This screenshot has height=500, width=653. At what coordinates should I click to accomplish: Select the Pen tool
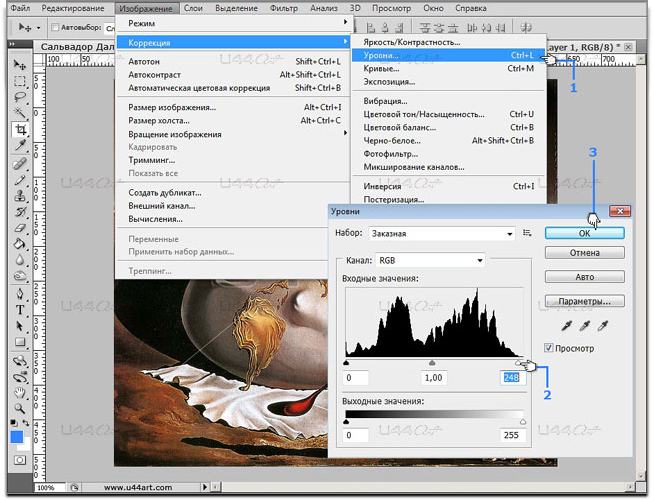[20, 294]
